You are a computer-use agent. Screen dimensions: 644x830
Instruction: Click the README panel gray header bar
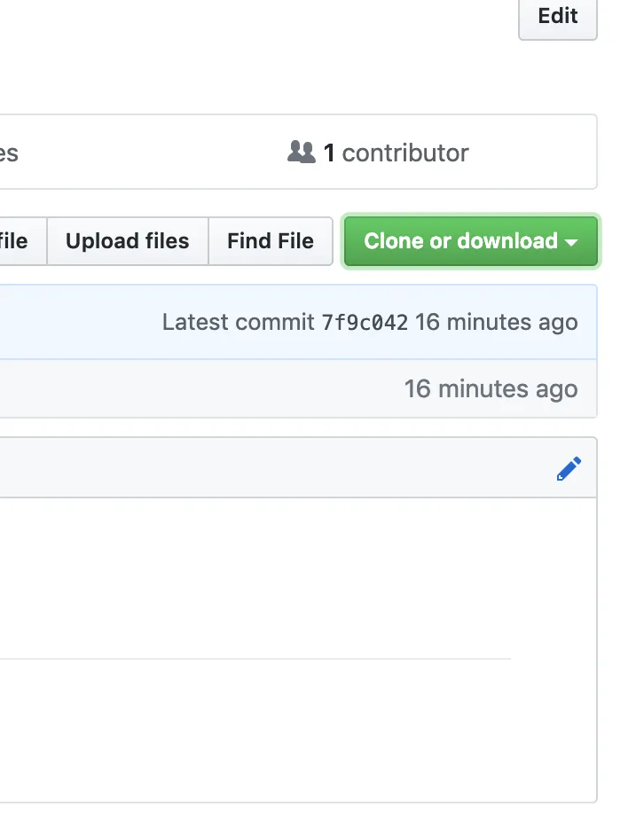click(266, 467)
